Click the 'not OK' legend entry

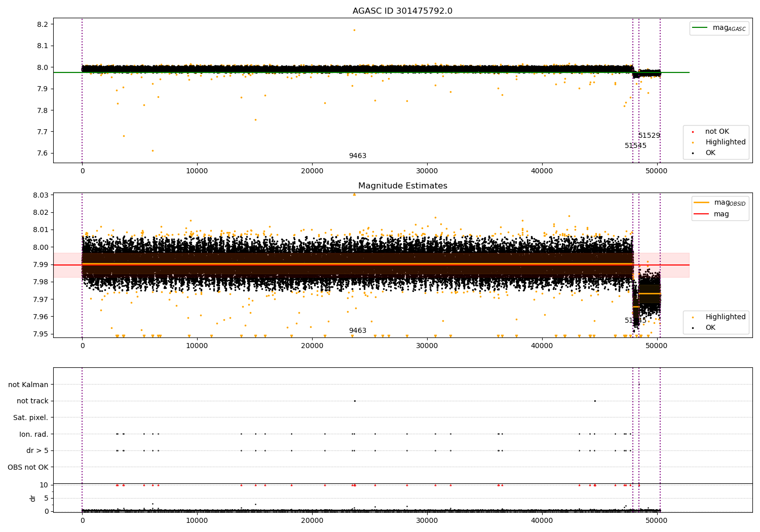[717, 132]
